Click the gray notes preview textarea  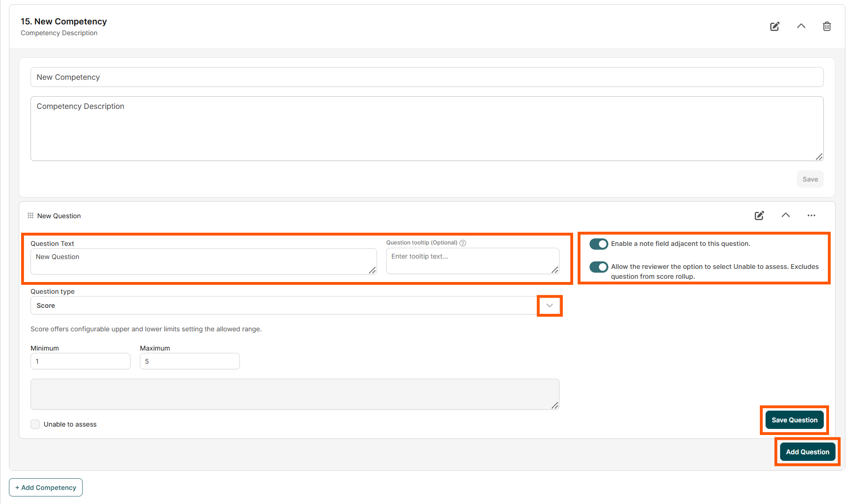click(295, 394)
